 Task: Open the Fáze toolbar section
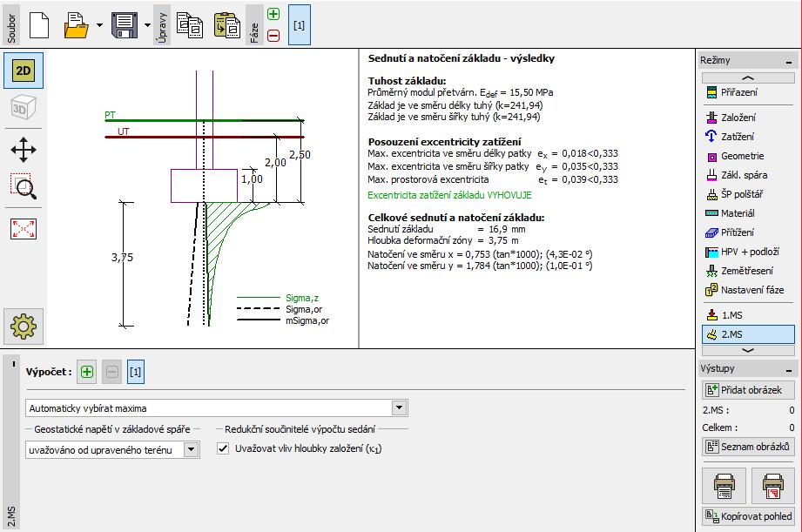tap(254, 25)
